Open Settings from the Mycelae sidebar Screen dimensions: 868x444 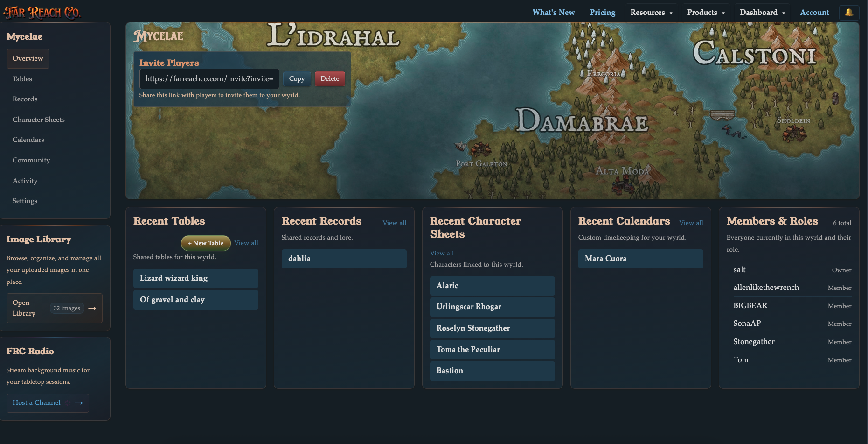click(24, 201)
